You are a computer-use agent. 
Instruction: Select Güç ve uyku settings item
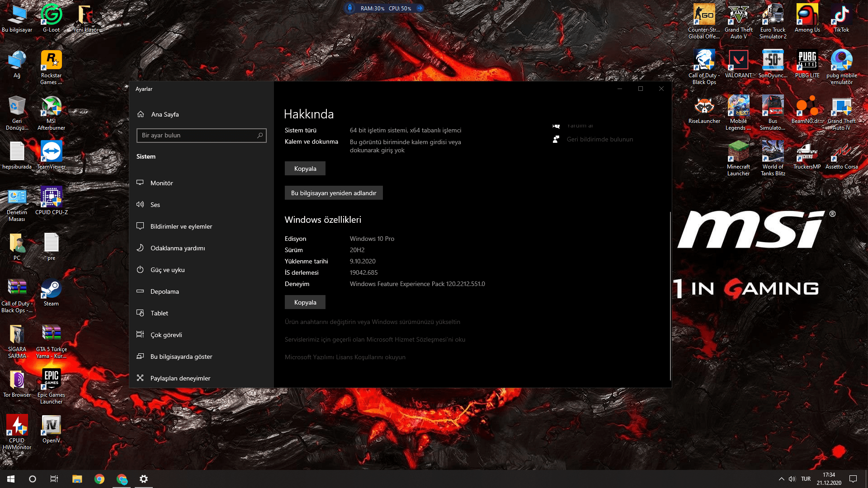coord(167,270)
